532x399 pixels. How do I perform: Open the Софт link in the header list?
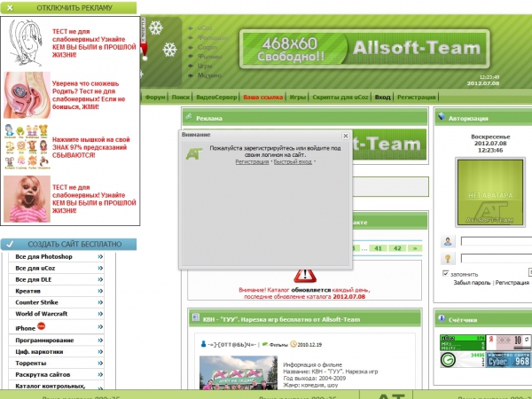pyautogui.click(x=207, y=47)
